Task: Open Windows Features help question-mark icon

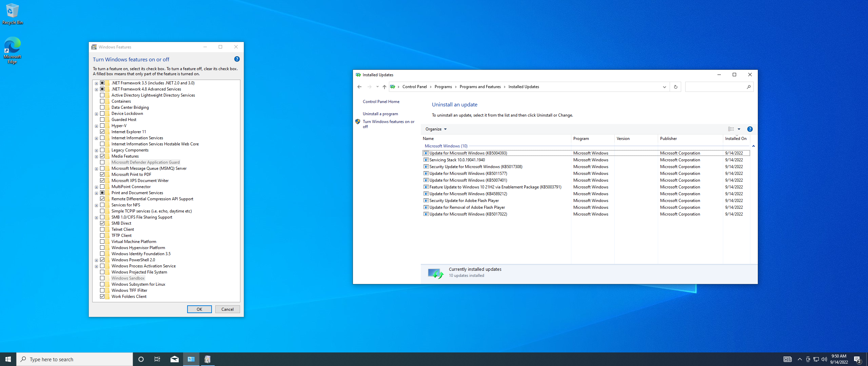Action: coord(237,59)
